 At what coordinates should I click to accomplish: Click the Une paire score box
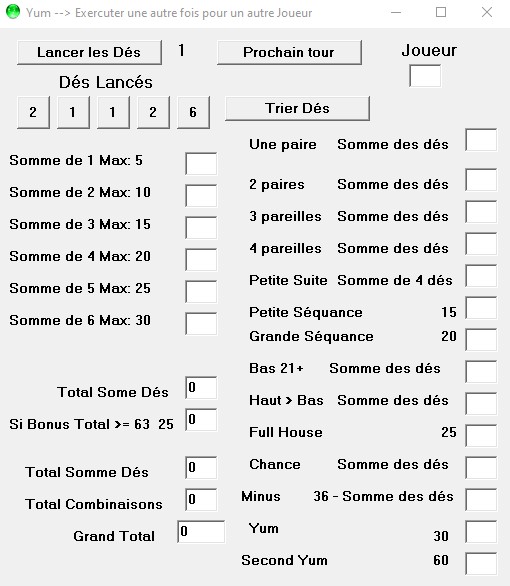tap(481, 140)
